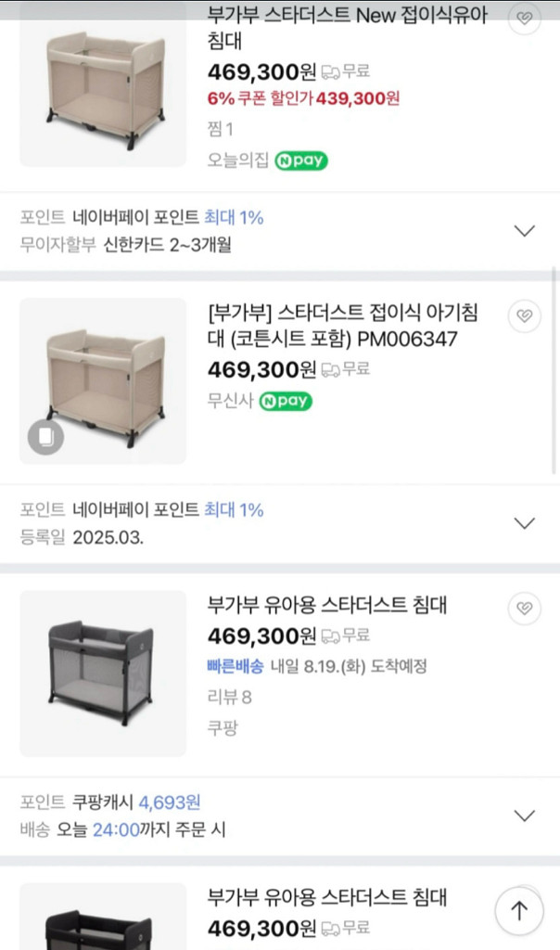The image size is (560, 950).
Task: Open 부가부 스타더스트 New 접이식유아 침대 title
Action: click(348, 28)
